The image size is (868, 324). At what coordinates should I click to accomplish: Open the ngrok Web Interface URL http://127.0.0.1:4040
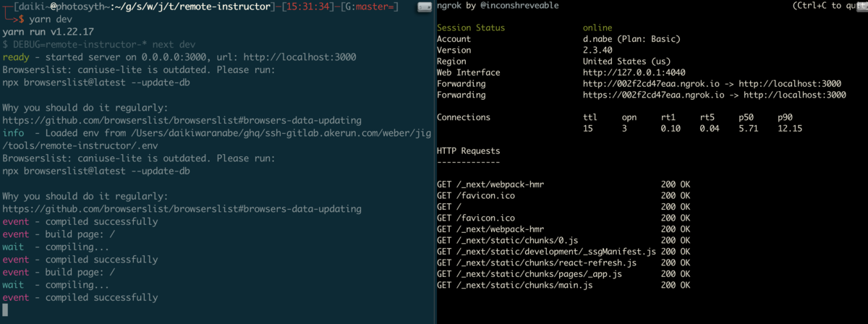click(x=634, y=72)
